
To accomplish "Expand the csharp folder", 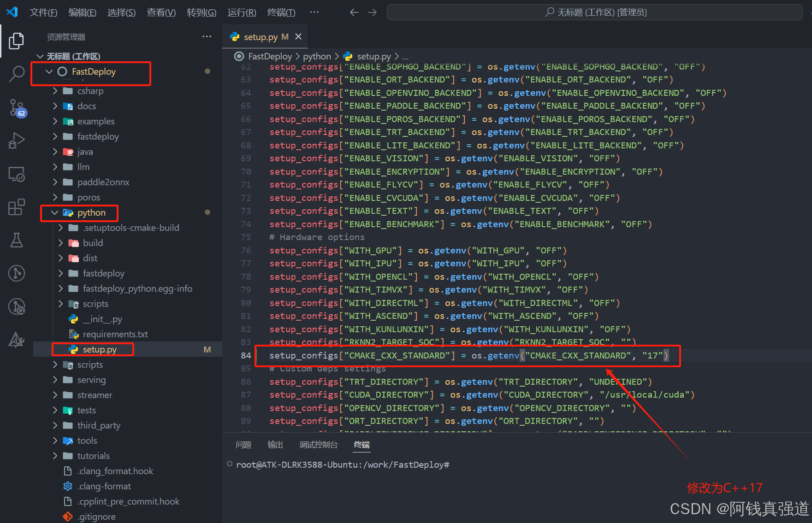I will [55, 91].
